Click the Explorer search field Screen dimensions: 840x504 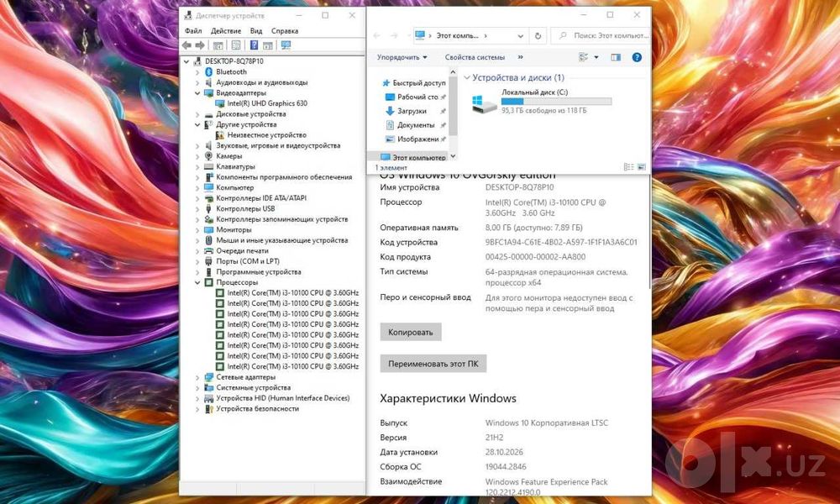pyautogui.click(x=601, y=36)
